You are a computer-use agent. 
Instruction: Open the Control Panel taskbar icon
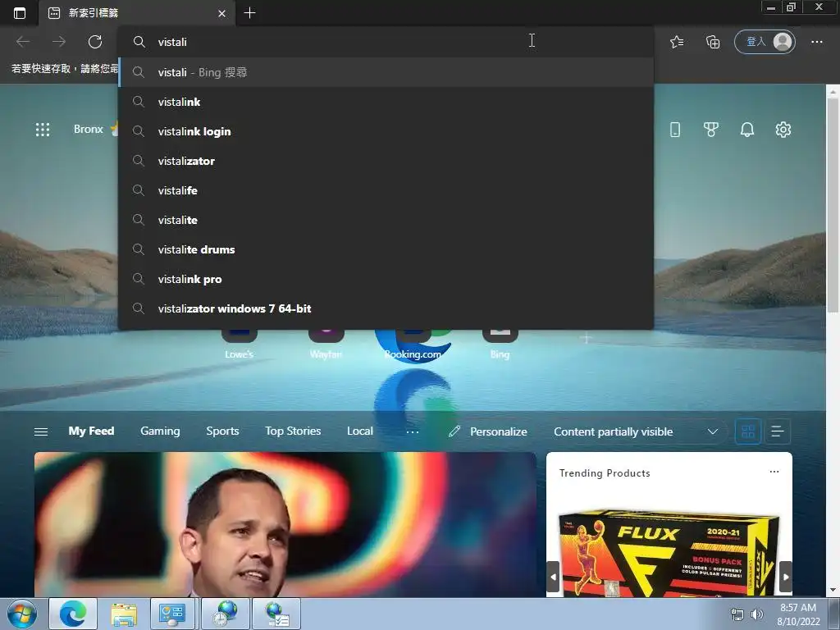(x=172, y=614)
